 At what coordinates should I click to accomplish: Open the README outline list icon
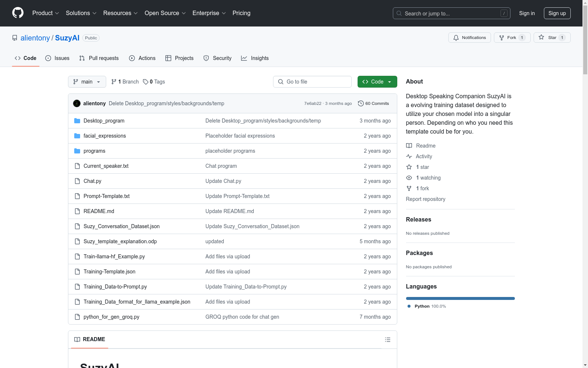point(388,340)
